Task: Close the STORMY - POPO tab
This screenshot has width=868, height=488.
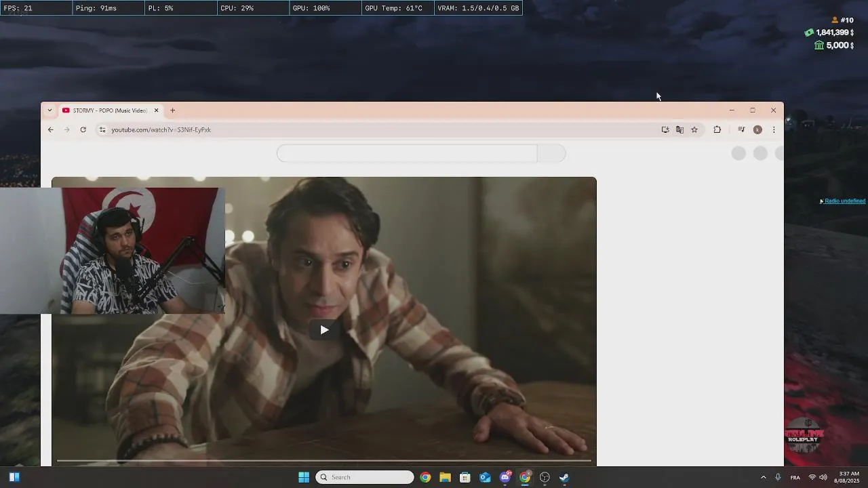Action: [x=156, y=110]
